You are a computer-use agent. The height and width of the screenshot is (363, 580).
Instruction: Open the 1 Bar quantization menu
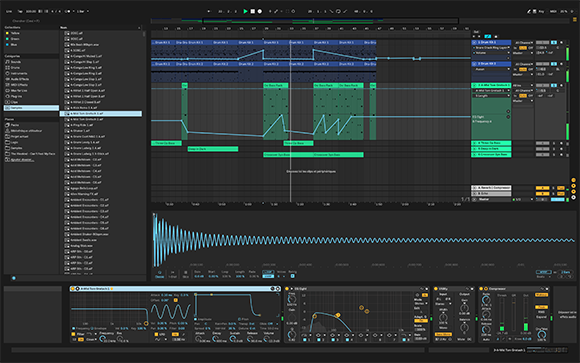pyautogui.click(x=82, y=11)
